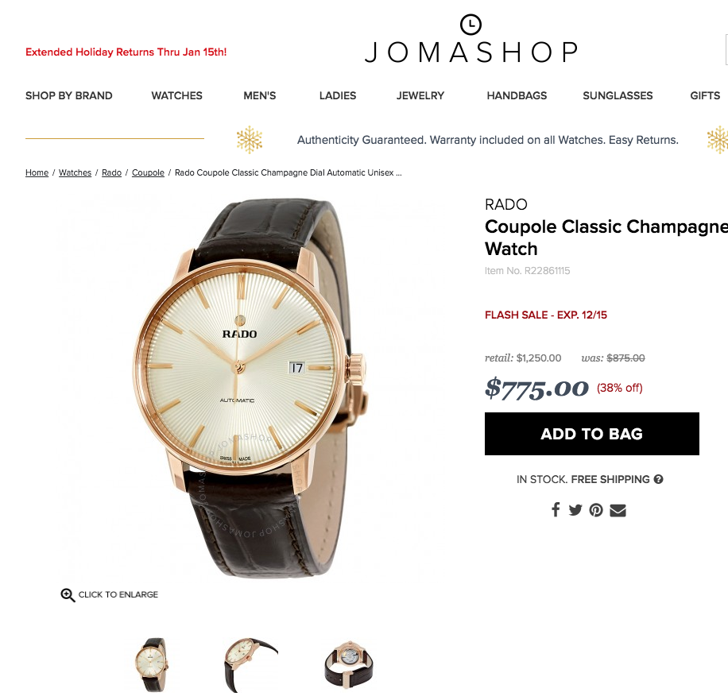This screenshot has height=700, width=728.
Task: Click the Jomashop clock logo
Action: click(470, 24)
